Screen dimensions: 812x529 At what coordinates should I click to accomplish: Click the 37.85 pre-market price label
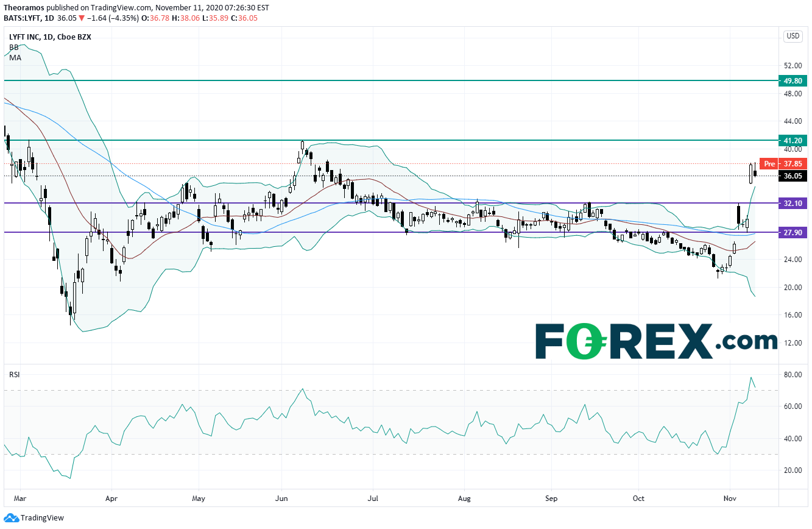coord(793,163)
